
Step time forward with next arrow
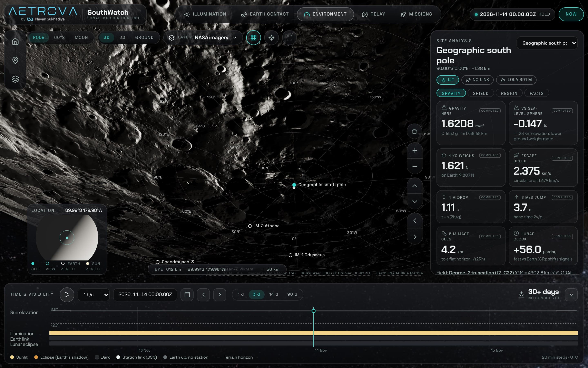click(x=220, y=294)
